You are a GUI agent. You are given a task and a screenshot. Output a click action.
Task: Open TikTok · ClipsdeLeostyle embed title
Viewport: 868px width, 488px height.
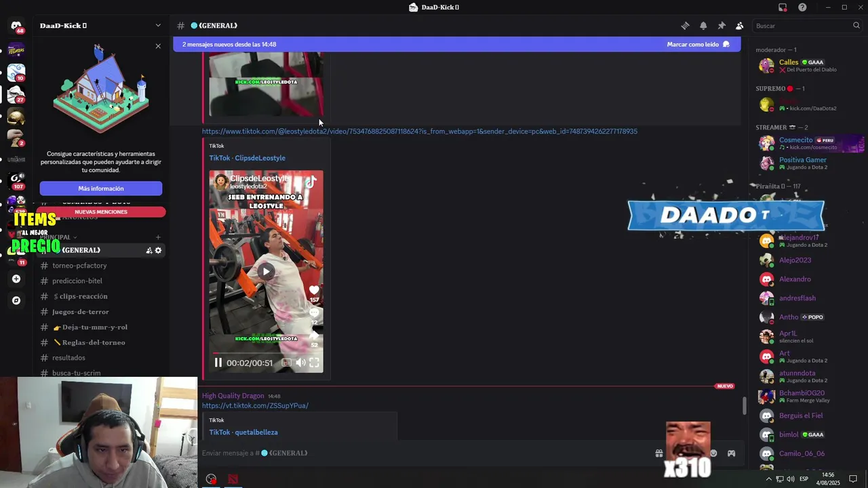[x=247, y=158]
